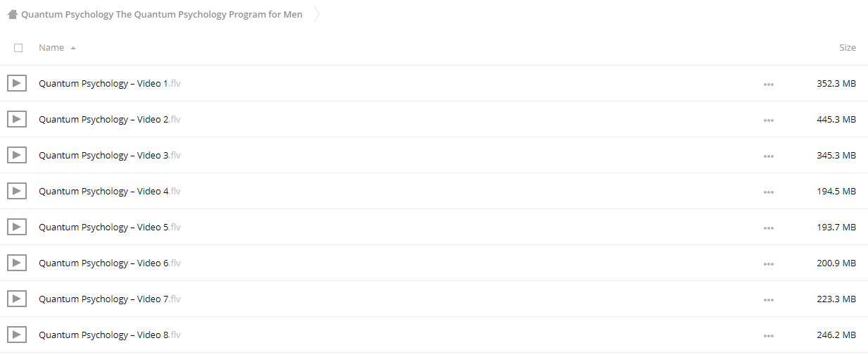This screenshot has height=355, width=868.
Task: Click the play icon for Video 2.flv
Action: pyautogui.click(x=17, y=119)
